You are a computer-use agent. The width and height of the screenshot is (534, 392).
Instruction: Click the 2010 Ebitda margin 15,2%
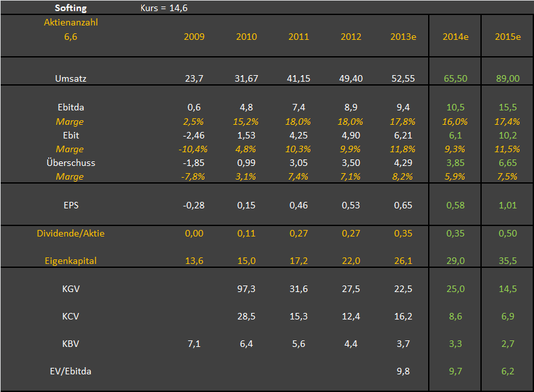246,122
